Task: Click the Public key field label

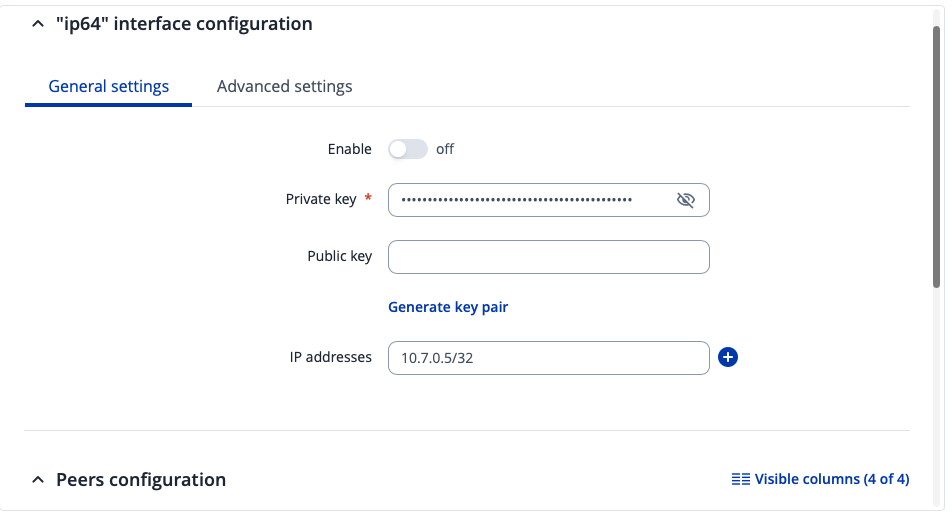Action: pos(339,256)
